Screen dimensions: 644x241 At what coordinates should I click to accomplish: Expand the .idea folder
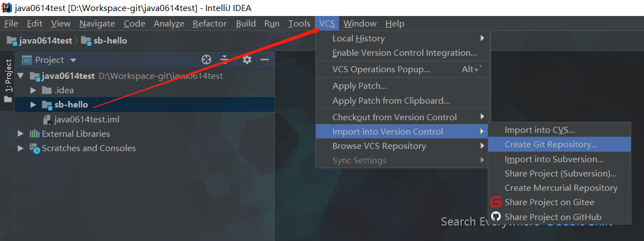pos(33,90)
